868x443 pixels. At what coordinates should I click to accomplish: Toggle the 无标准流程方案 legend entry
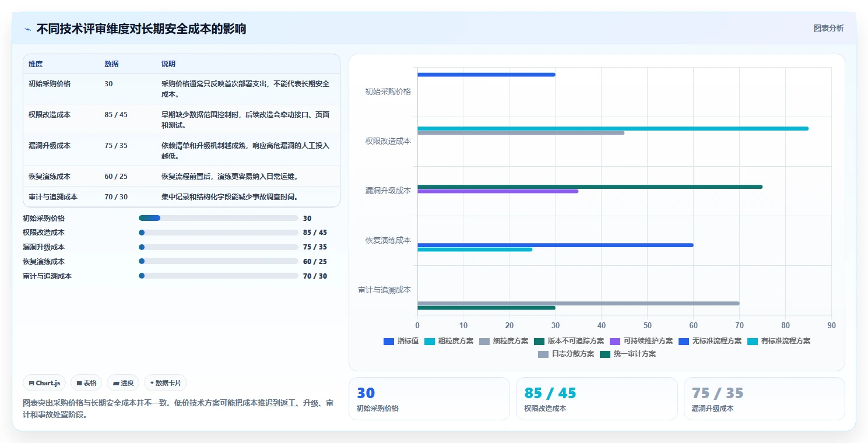click(710, 341)
